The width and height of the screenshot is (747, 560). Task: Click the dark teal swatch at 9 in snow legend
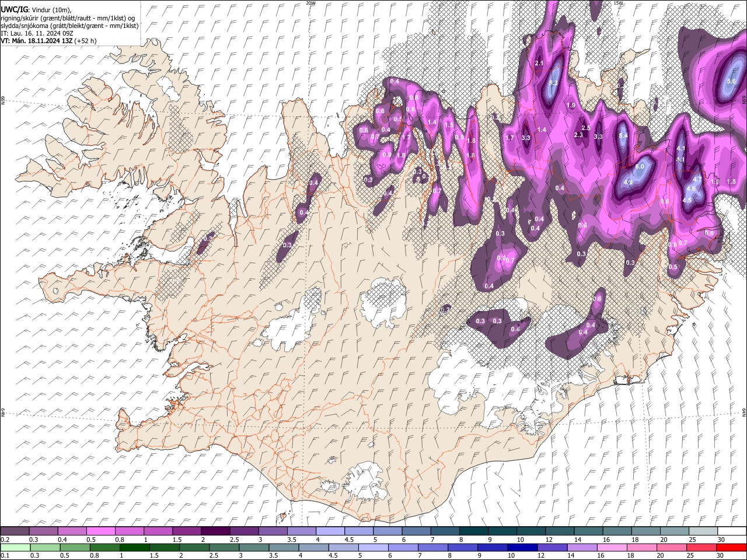tap(502, 531)
